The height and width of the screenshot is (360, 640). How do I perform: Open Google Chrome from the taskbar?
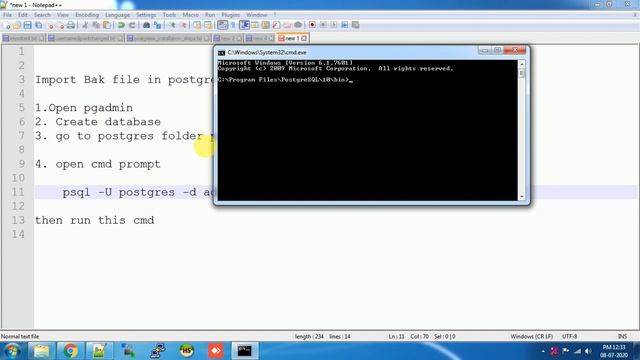coord(70,351)
